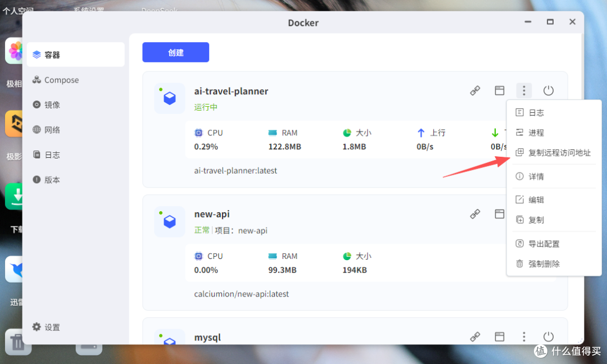The width and height of the screenshot is (607, 364).
Task: Open the colorful flower photo app on desktop
Action: [x=15, y=51]
